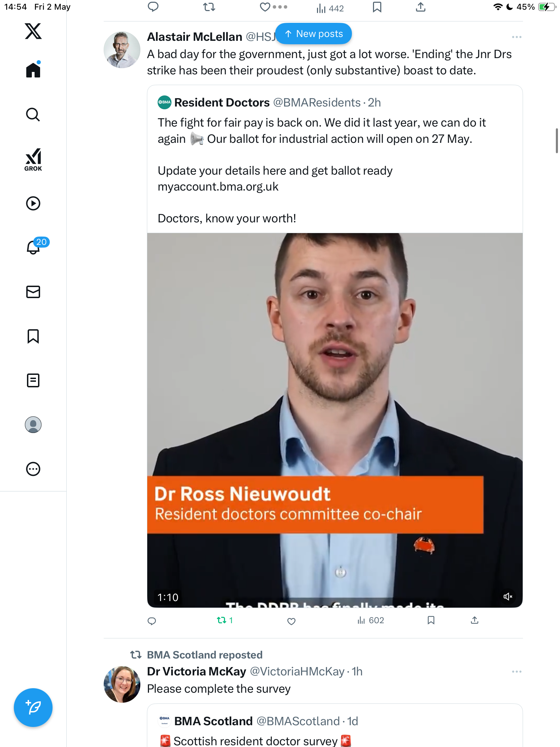Screen dimensions: 560x747
Task: Open the myaccount.bma.org.uk link
Action: coord(218,187)
